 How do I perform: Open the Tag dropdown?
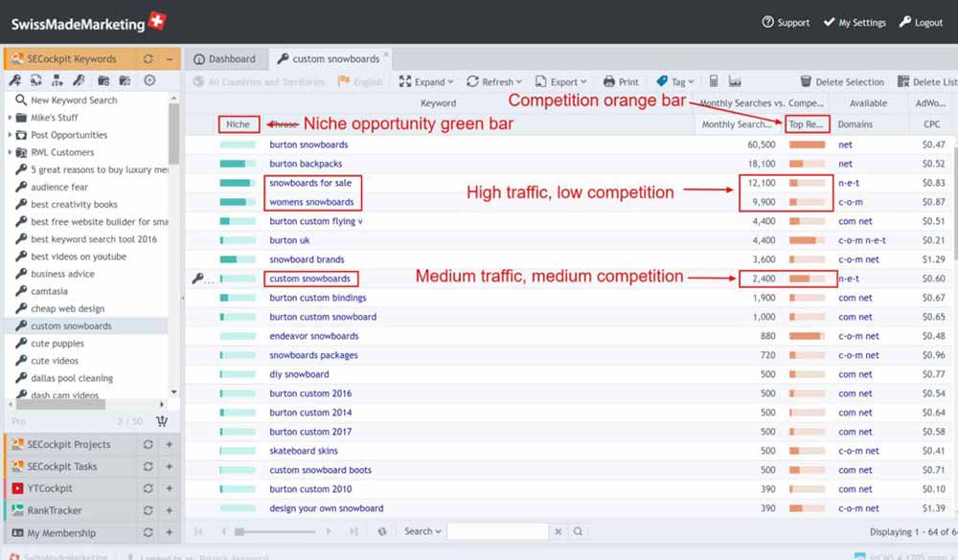675,81
